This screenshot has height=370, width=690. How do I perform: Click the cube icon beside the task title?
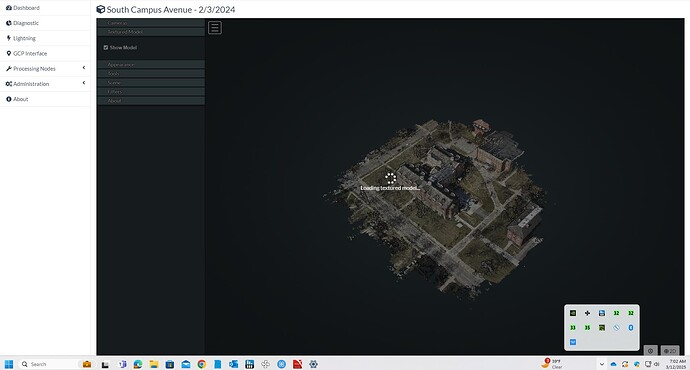(101, 9)
